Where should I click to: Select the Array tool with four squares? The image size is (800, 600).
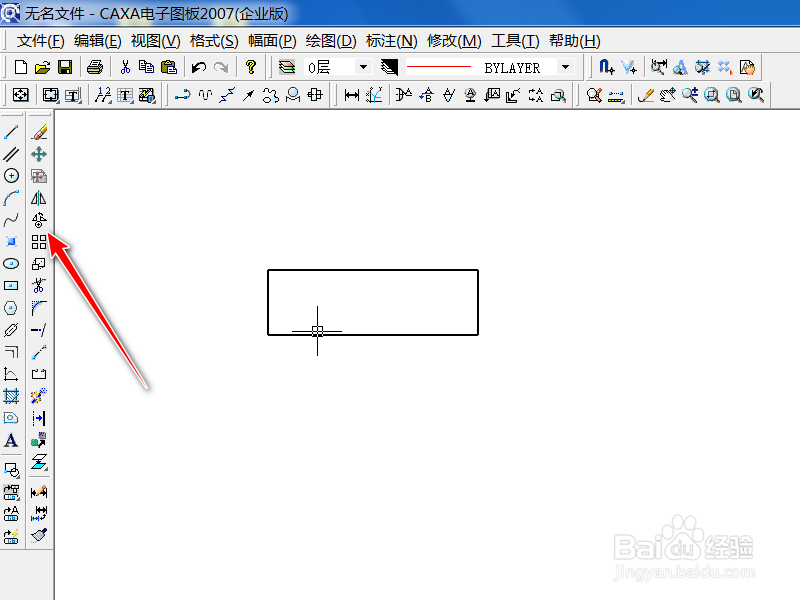39,242
